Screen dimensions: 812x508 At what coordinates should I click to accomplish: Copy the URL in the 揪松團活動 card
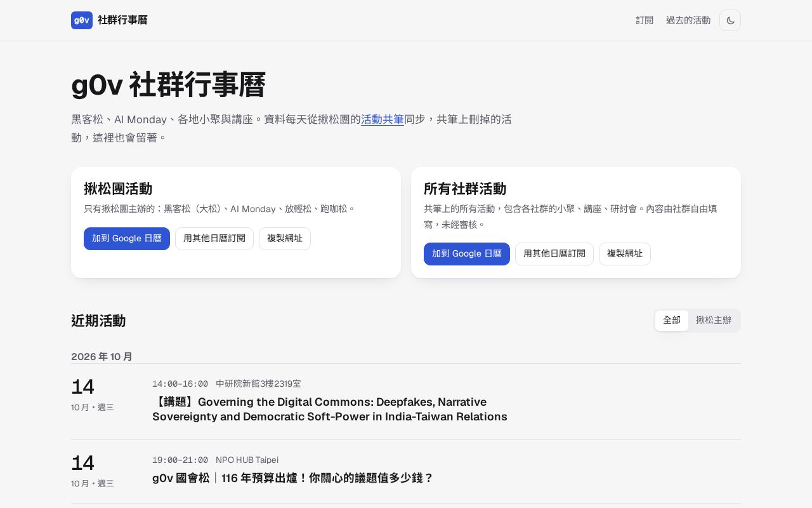285,239
